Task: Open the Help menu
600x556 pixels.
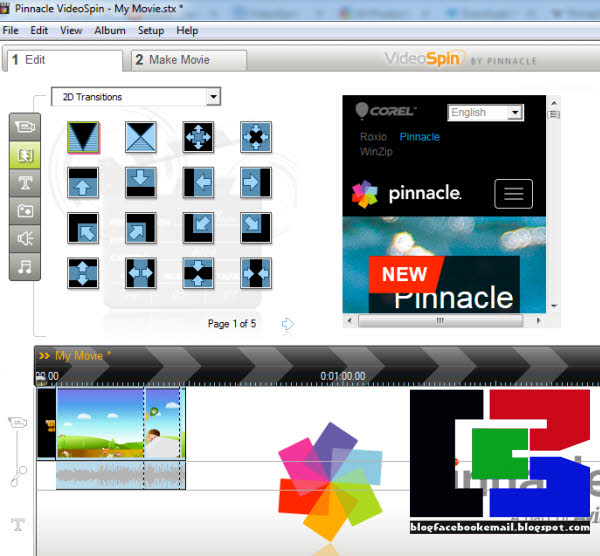Action: (x=187, y=31)
